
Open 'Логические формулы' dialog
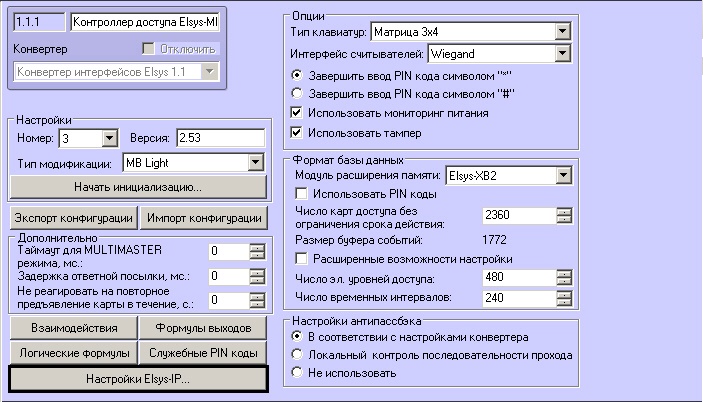coord(73,353)
